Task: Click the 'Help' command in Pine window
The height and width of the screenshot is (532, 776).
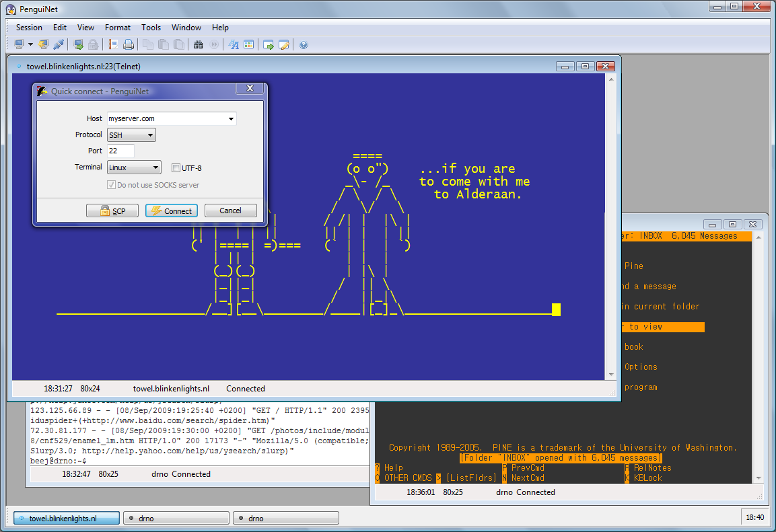Action: coord(394,467)
